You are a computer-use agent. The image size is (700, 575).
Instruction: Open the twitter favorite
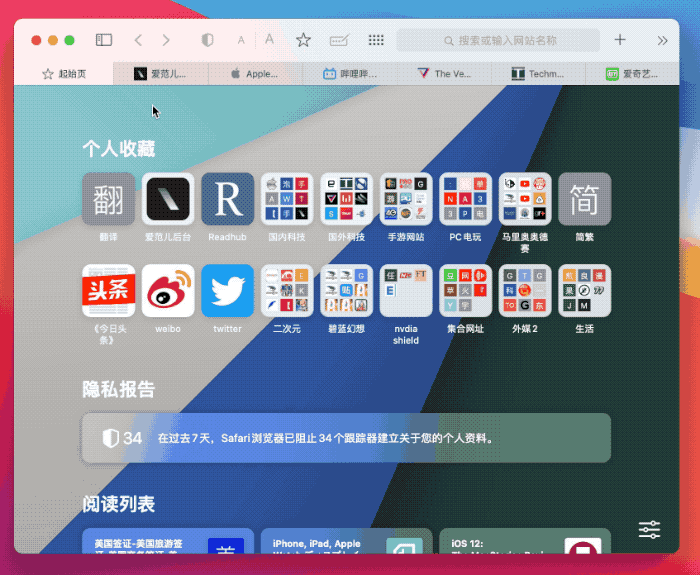pos(227,291)
